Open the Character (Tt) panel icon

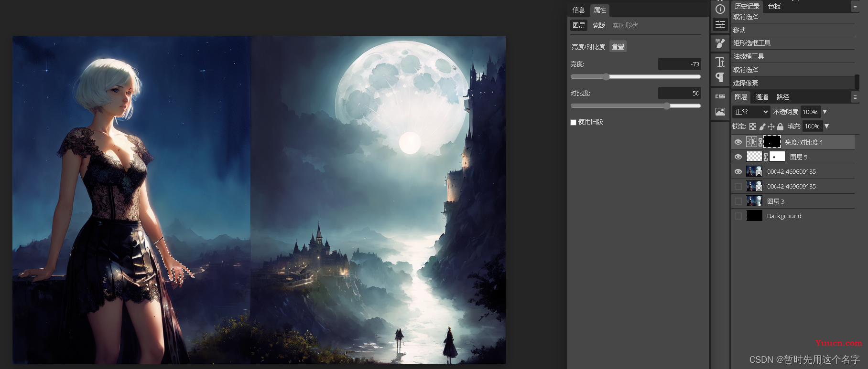tap(720, 62)
